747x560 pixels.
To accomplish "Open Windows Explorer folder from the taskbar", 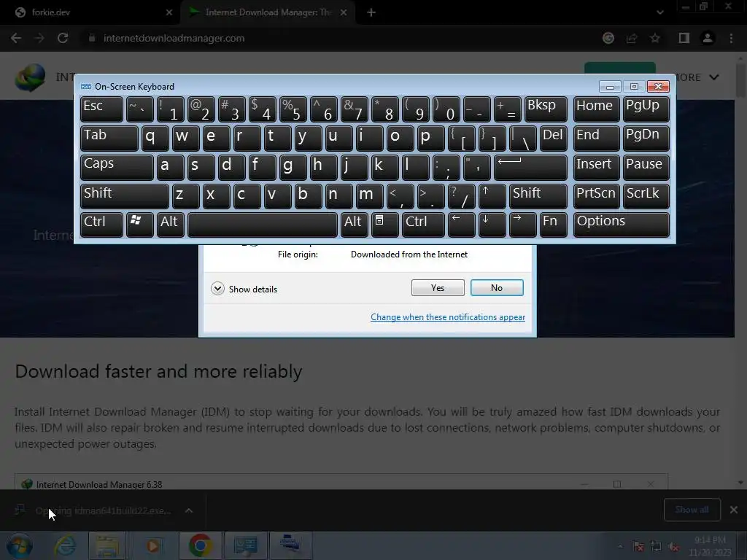I will (107, 545).
